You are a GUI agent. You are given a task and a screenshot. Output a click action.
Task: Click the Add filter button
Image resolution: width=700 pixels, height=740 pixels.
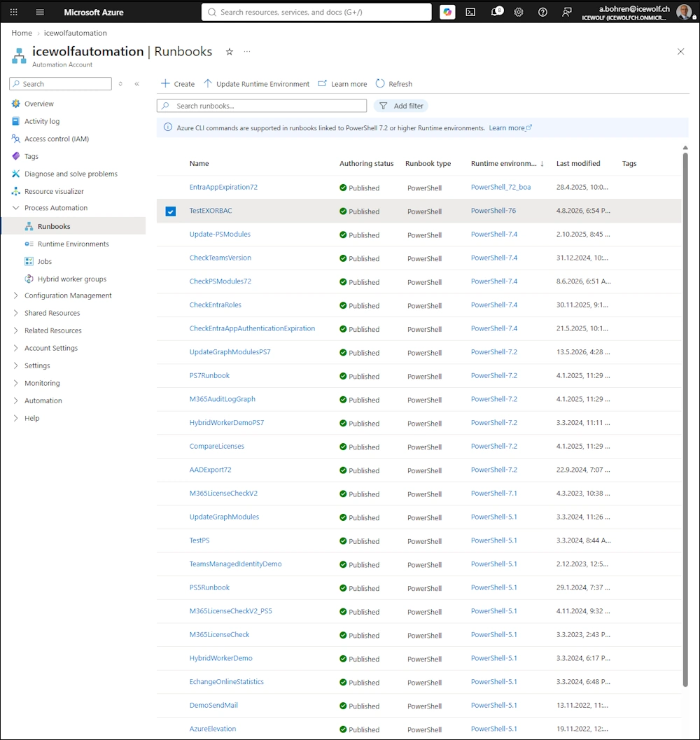(x=401, y=106)
